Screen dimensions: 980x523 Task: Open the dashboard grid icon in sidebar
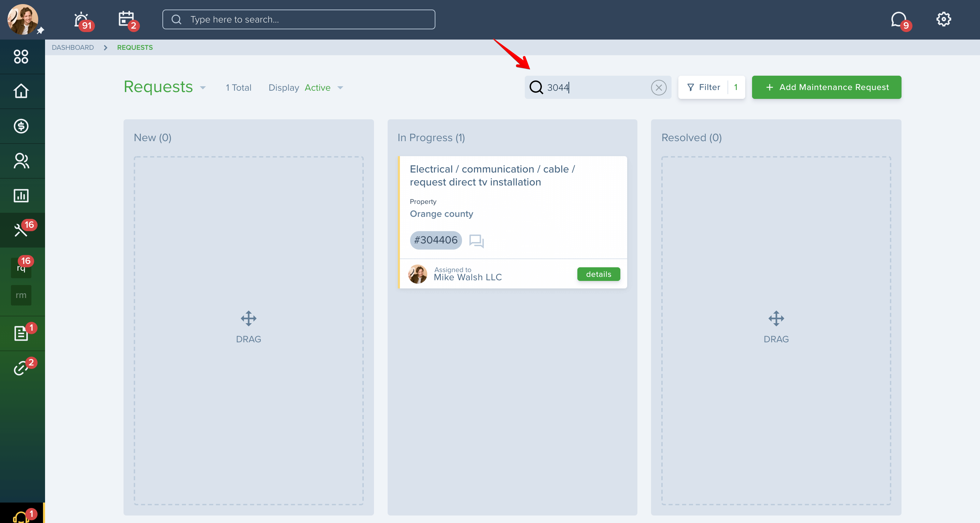click(21, 57)
